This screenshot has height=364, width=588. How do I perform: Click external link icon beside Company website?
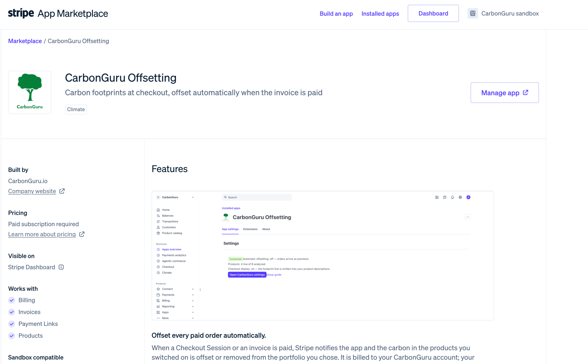coord(62,191)
